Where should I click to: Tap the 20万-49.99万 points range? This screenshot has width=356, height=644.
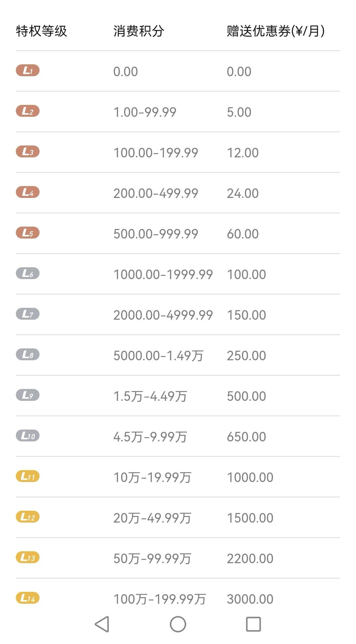tap(152, 518)
